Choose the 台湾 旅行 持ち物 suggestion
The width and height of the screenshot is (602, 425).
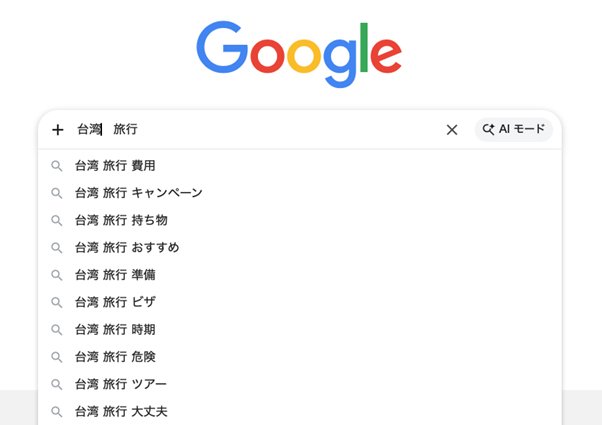pyautogui.click(x=121, y=220)
